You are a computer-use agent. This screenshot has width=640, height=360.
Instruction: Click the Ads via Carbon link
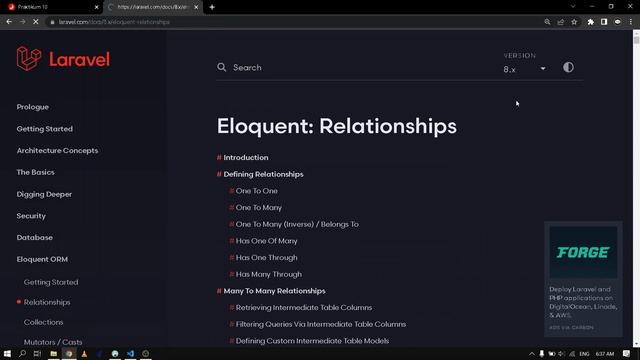[x=571, y=327]
